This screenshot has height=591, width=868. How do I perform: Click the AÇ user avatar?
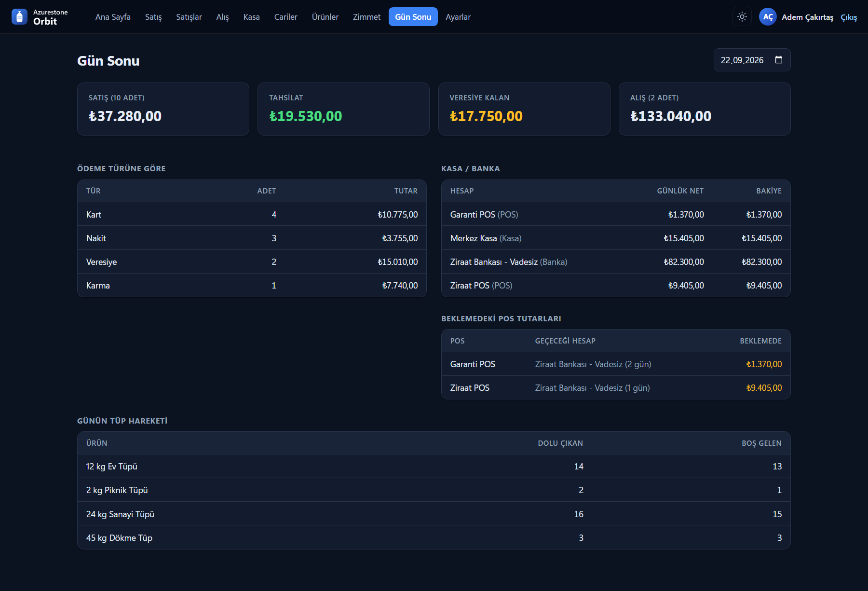point(768,17)
